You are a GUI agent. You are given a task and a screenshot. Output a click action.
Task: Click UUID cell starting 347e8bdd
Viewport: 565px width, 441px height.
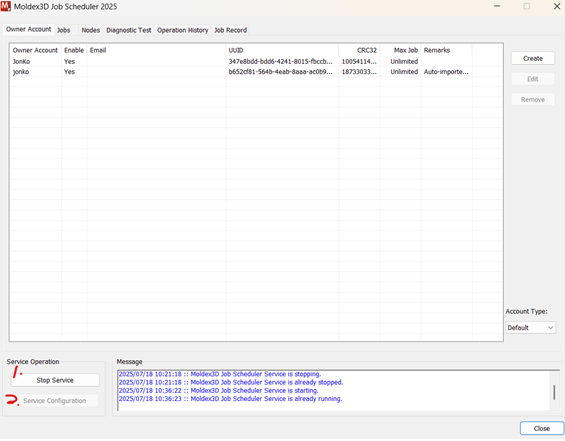pyautogui.click(x=280, y=62)
